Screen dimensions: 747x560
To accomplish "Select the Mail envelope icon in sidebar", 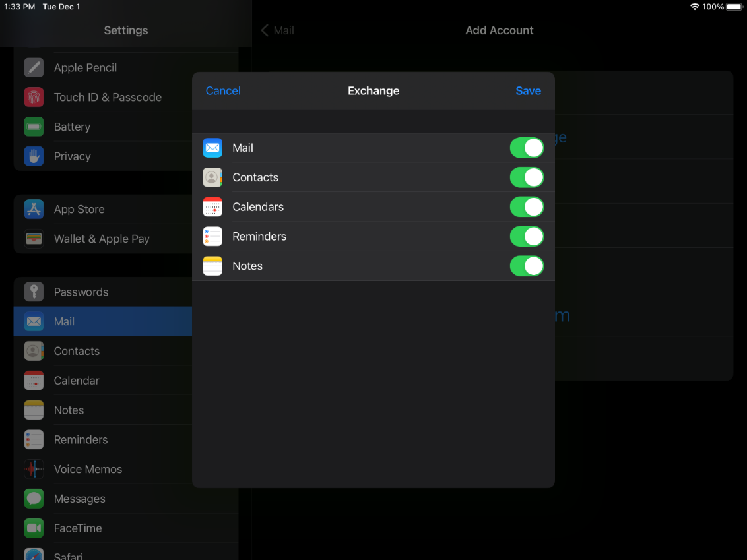I will (x=34, y=321).
